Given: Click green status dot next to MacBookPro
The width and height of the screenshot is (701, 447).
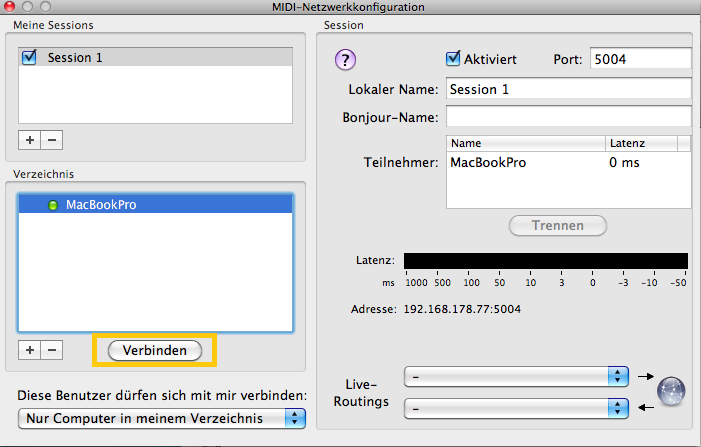Looking at the screenshot, I should click(53, 206).
